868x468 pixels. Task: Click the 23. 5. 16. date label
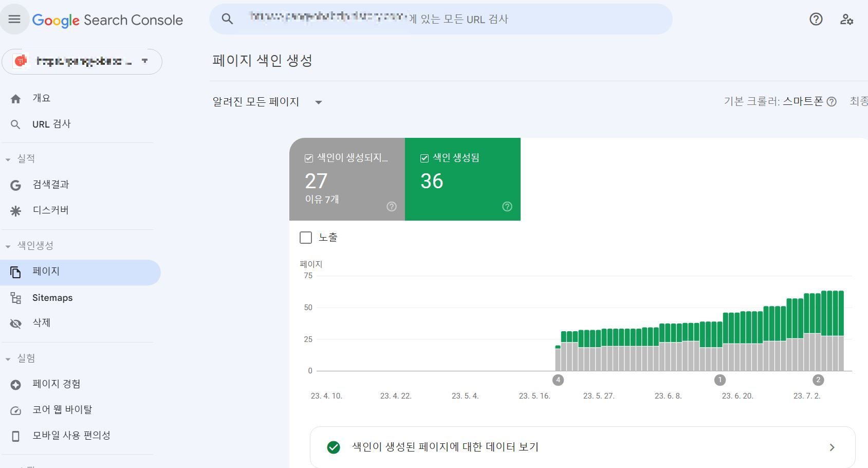pyautogui.click(x=534, y=396)
